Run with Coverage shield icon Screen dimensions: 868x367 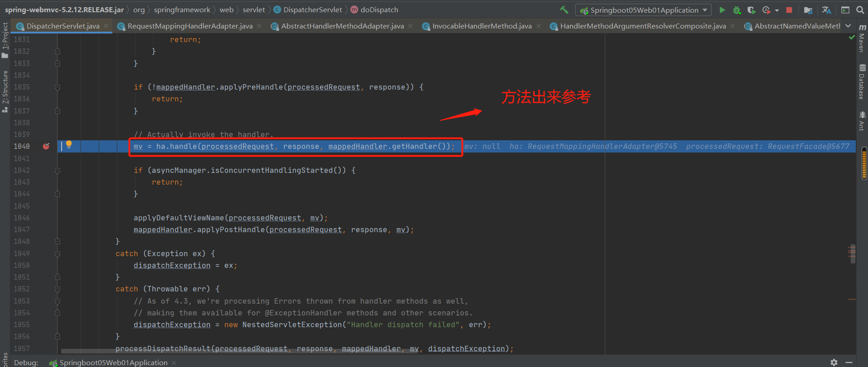[751, 10]
